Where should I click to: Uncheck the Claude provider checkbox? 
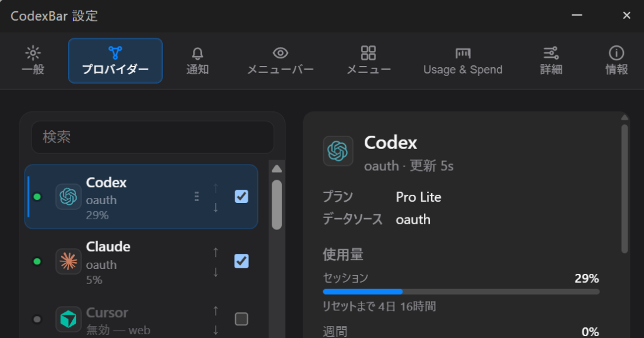pos(241,261)
